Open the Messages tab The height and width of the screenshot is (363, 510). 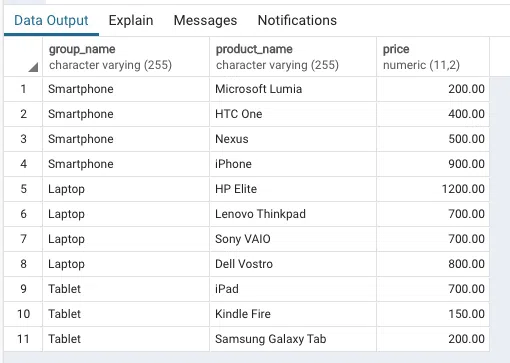pyautogui.click(x=205, y=20)
